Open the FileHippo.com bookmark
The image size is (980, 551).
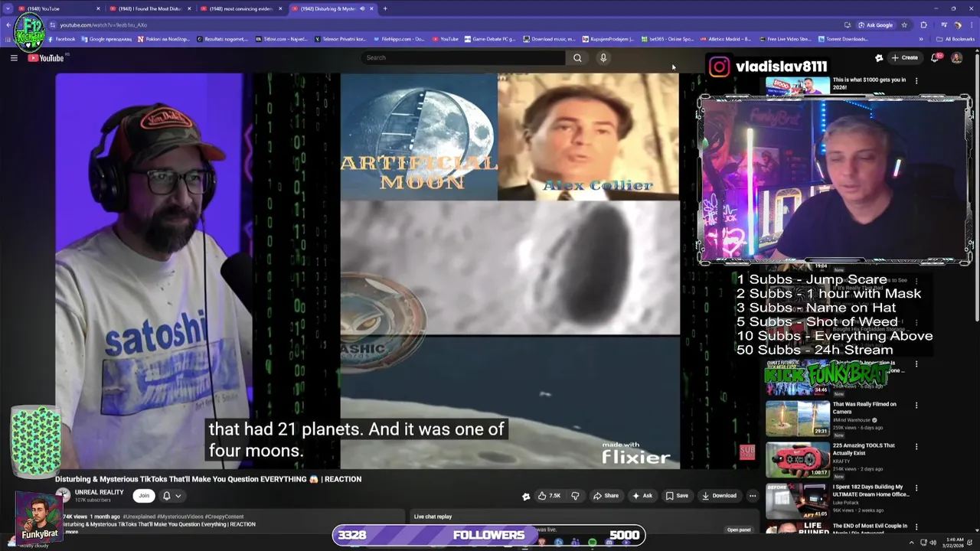point(398,39)
